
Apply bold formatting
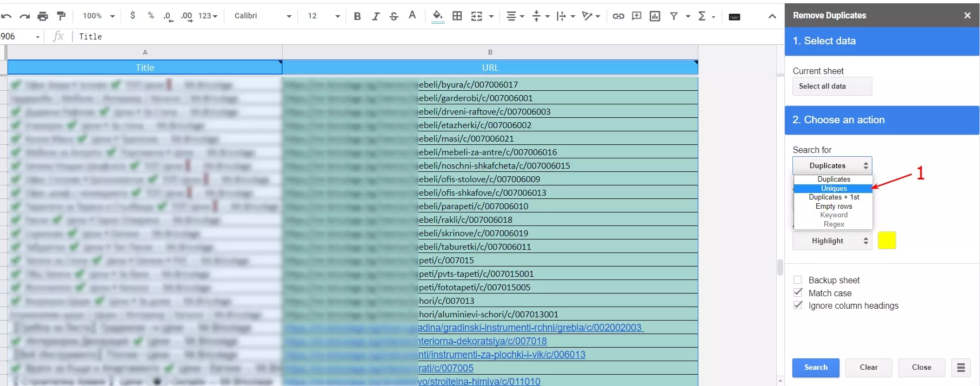[357, 16]
